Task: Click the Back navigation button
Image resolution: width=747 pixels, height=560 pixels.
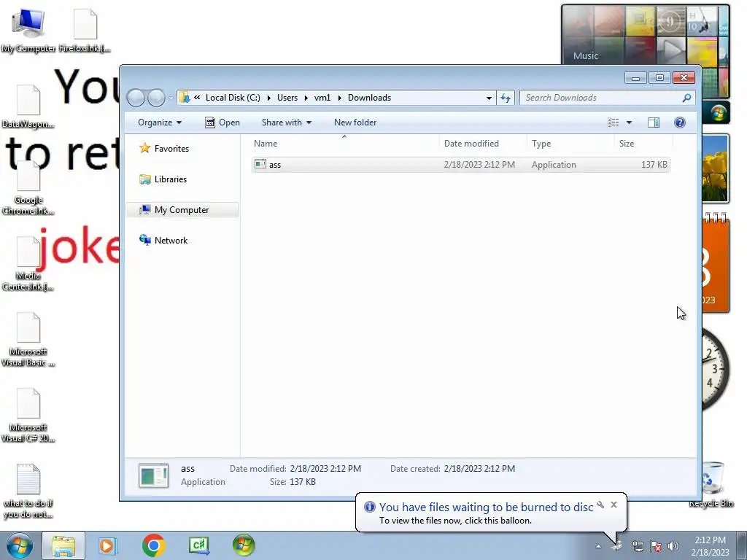Action: click(136, 98)
